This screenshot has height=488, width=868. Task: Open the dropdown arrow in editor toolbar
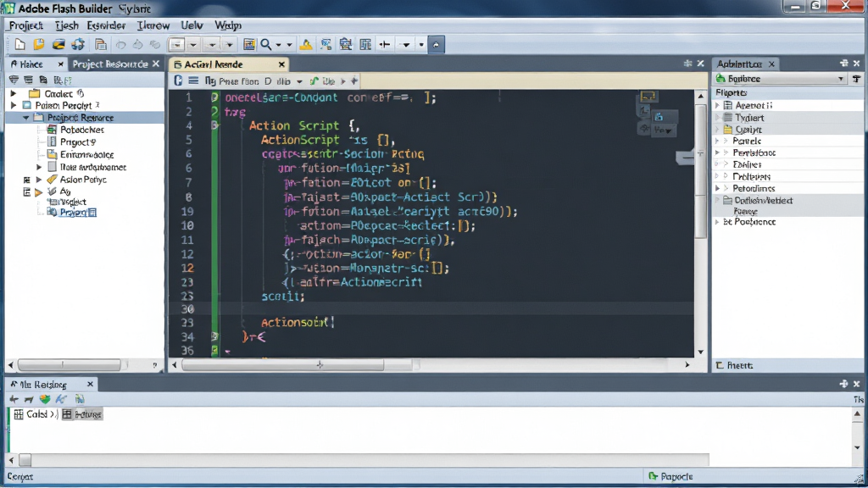299,81
